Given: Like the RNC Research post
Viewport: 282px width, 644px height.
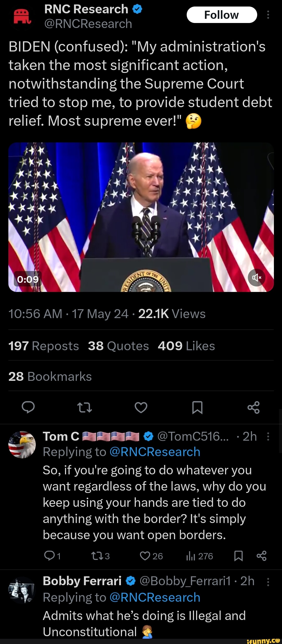Looking at the screenshot, I should (x=141, y=407).
